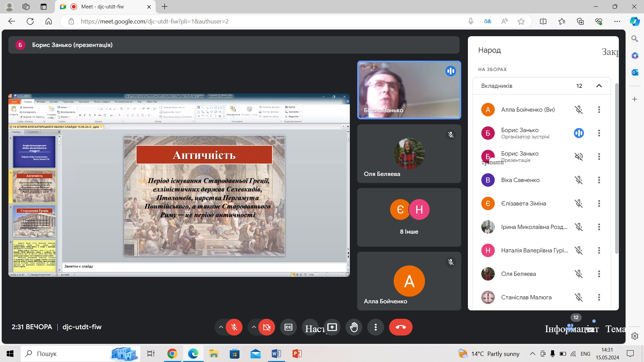Click the Meet browser tab

point(105,7)
